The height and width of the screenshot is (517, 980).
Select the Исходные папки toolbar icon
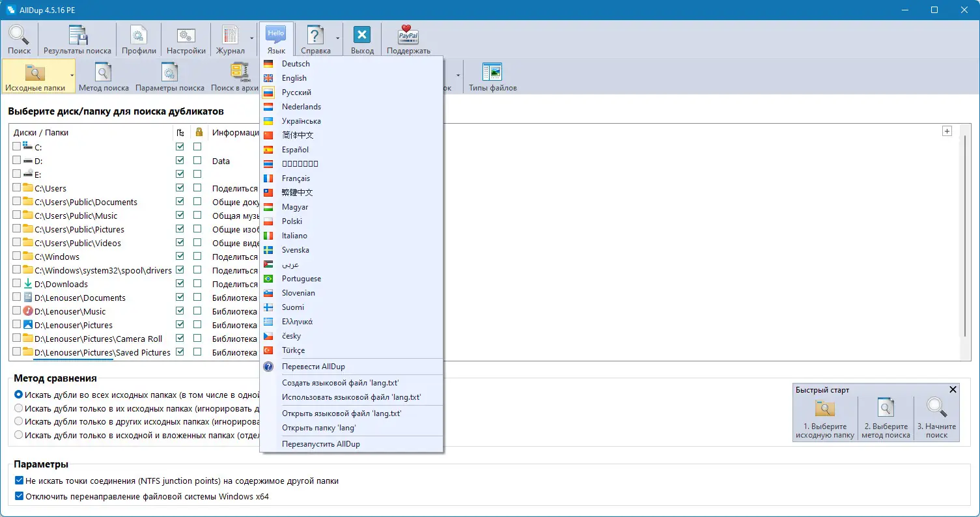coord(35,72)
